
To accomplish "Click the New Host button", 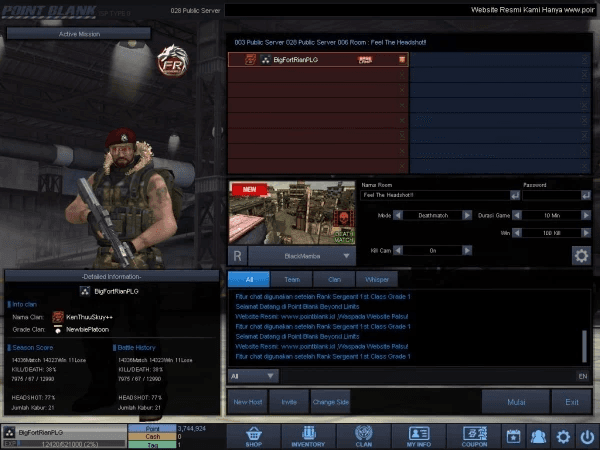I will coord(248,402).
